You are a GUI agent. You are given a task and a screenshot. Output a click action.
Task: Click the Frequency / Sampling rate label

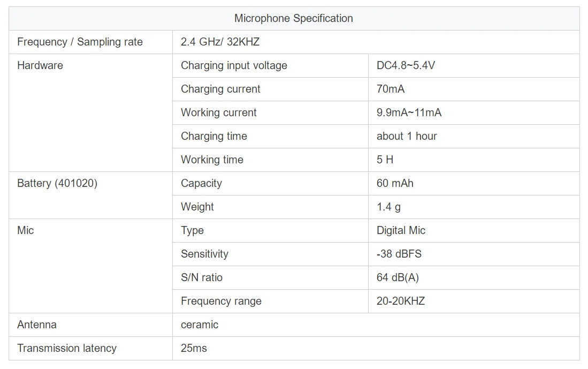pyautogui.click(x=80, y=42)
